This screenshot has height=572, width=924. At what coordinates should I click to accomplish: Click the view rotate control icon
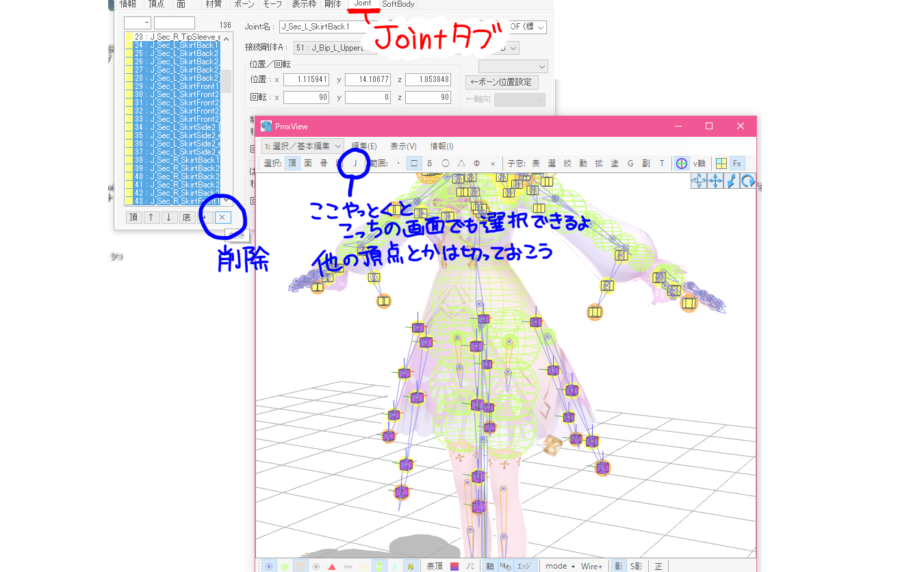pos(747,181)
